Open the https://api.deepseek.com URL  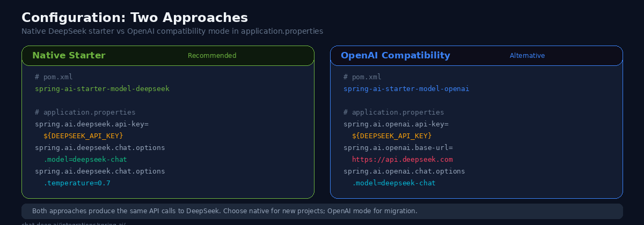(x=402, y=160)
